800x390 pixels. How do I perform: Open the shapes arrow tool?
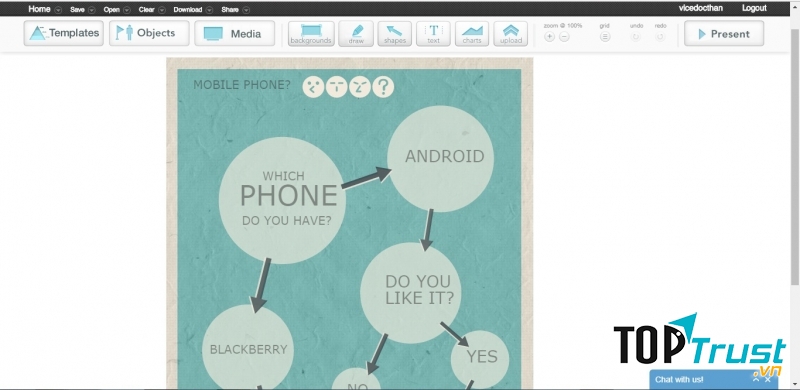[394, 34]
